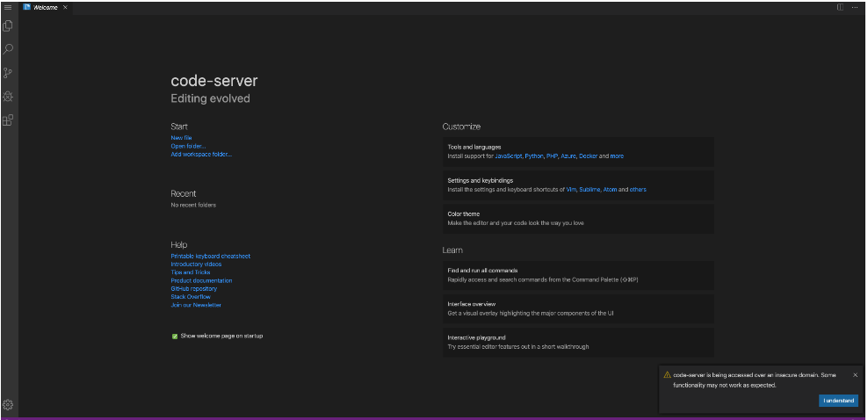Screen dimensions: 868x420
Task: Click the Open folder... link
Action: tap(188, 146)
